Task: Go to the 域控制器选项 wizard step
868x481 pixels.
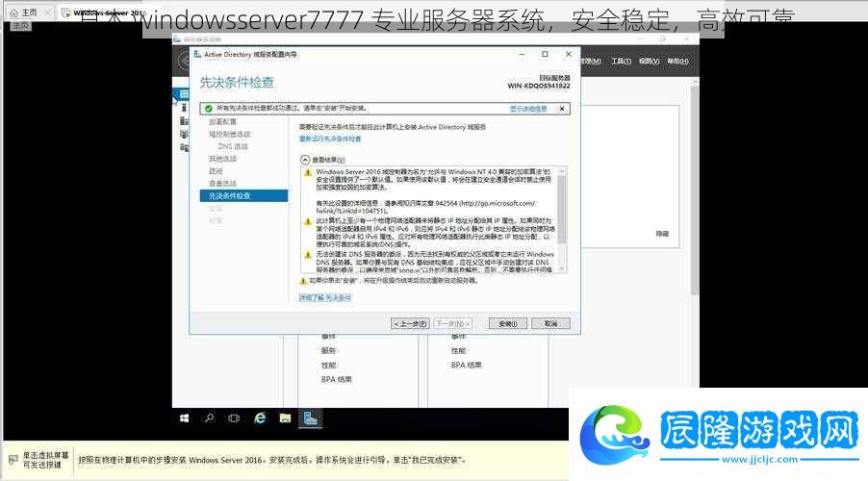Action: (229, 134)
